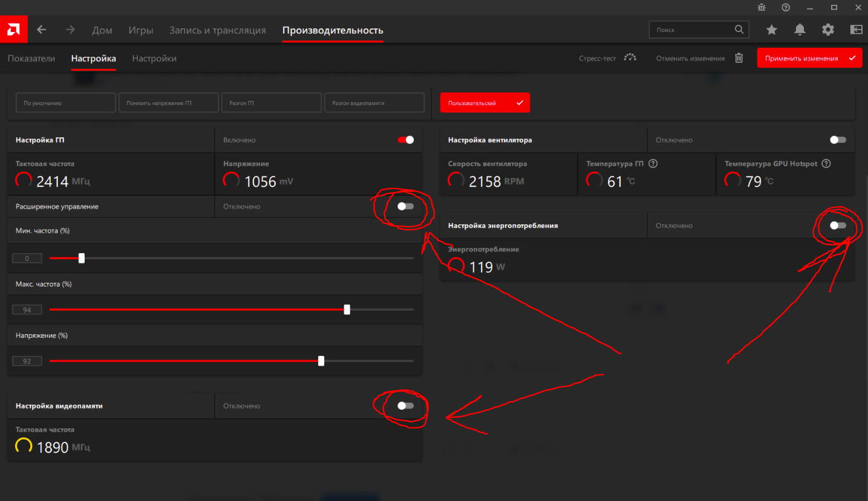Click the fan speed gauge 2158 RPM
The width and height of the screenshot is (868, 501).
[457, 180]
